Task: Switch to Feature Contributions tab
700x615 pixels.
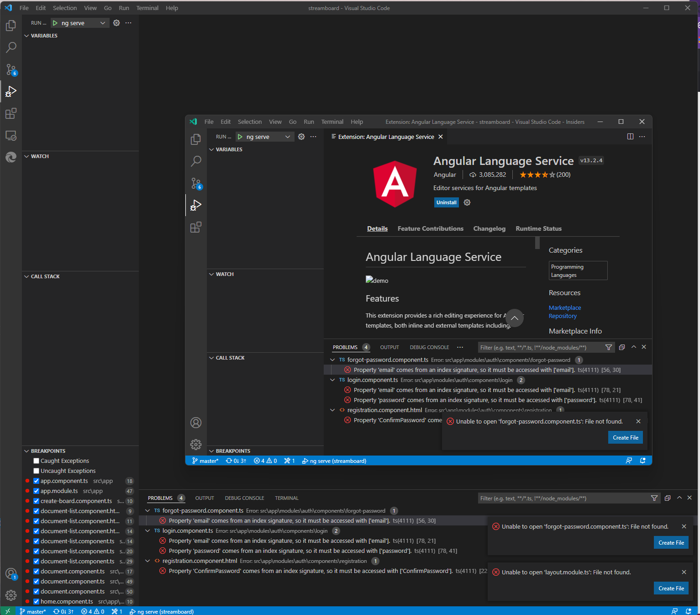Action: [x=430, y=228]
